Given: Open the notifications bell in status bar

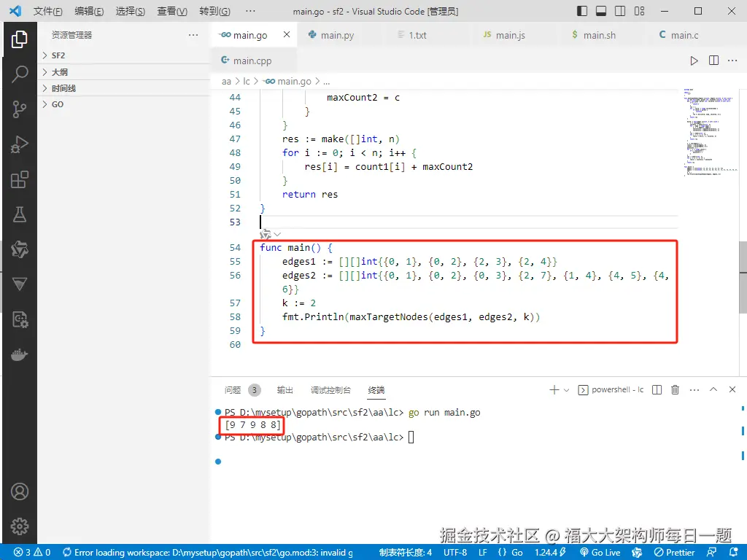Looking at the screenshot, I should [x=734, y=552].
